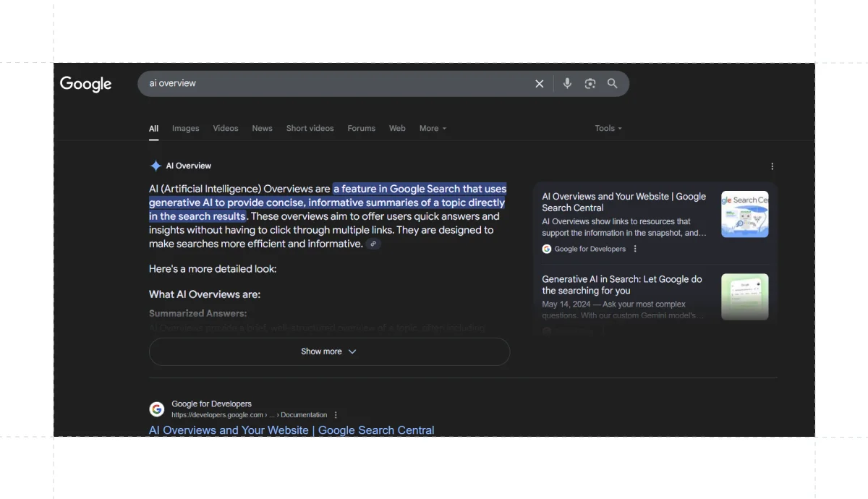Open three-dot menu next to Documentation breadcrumb
Viewport: 868px width, 499px height.
point(335,415)
